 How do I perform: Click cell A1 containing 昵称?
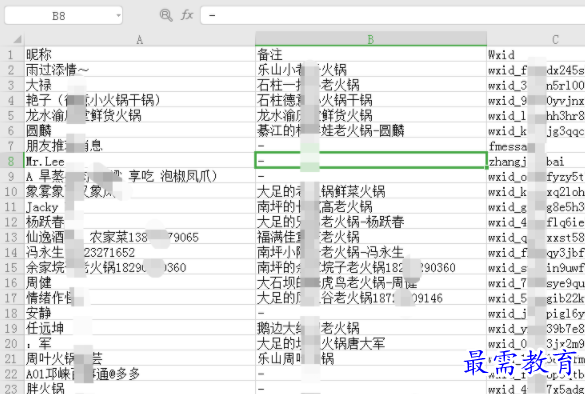click(x=140, y=54)
